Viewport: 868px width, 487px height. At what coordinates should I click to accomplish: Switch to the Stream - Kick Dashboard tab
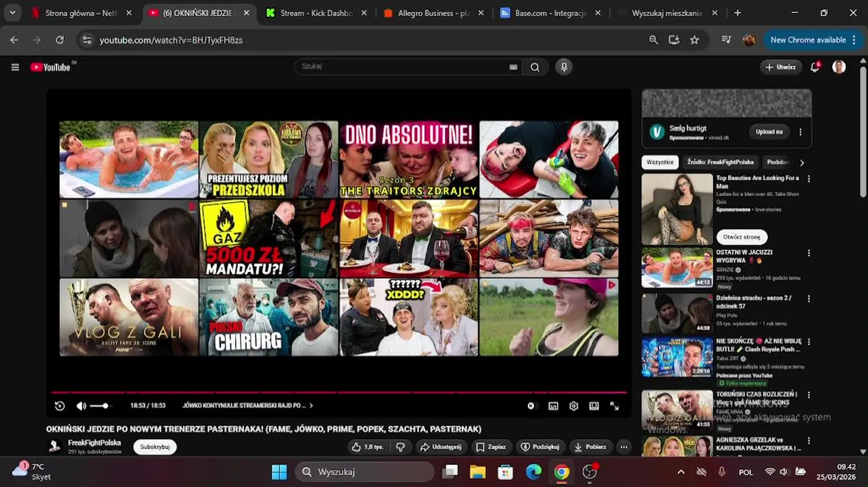click(x=316, y=13)
